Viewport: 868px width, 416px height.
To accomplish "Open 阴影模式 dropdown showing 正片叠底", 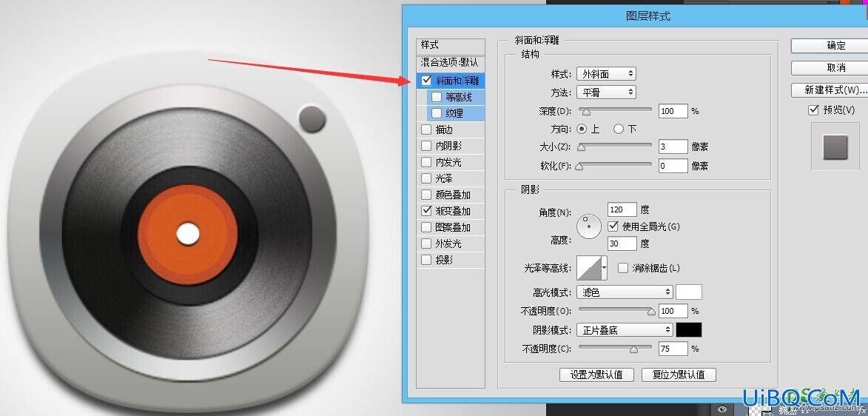I will 625,330.
